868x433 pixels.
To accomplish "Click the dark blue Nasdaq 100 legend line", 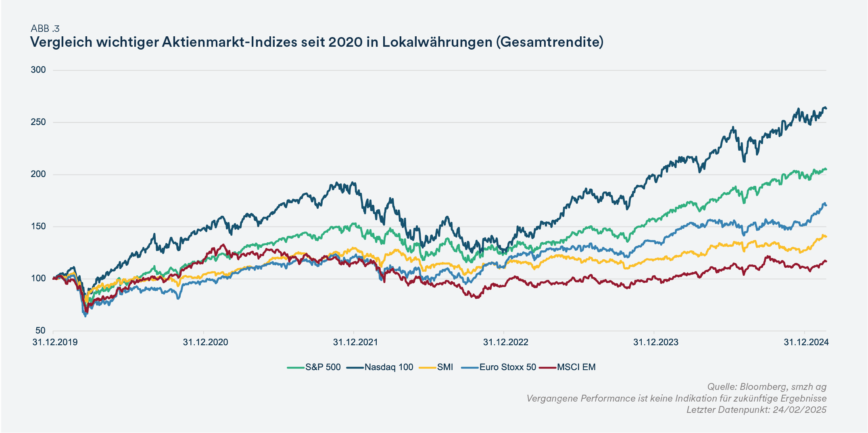I will point(355,368).
